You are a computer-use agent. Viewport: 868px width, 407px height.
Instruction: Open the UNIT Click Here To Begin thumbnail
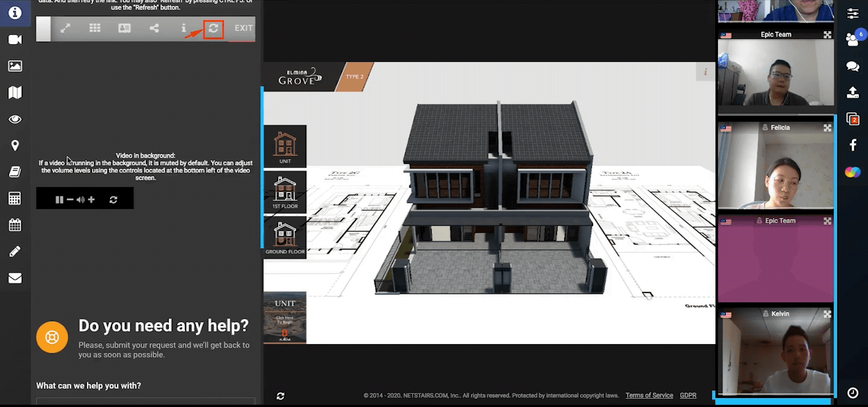click(285, 317)
